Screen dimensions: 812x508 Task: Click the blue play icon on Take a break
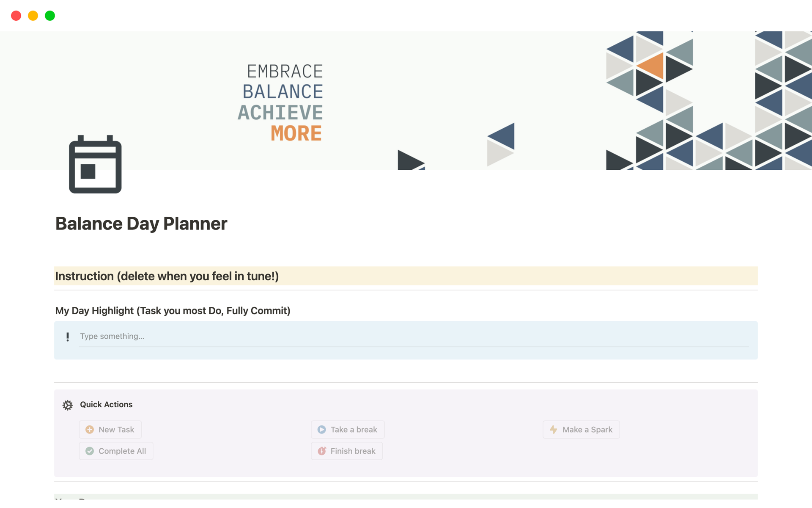(x=321, y=429)
